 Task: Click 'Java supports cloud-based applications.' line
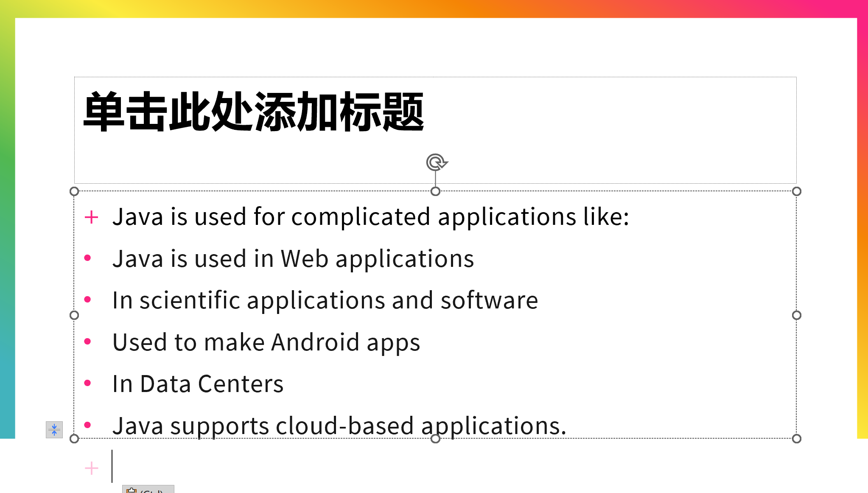(339, 426)
